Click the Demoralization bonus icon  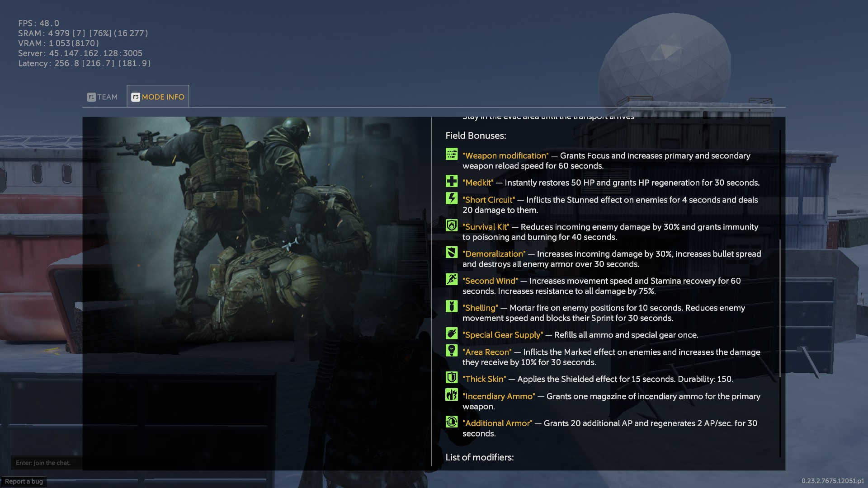[451, 252]
